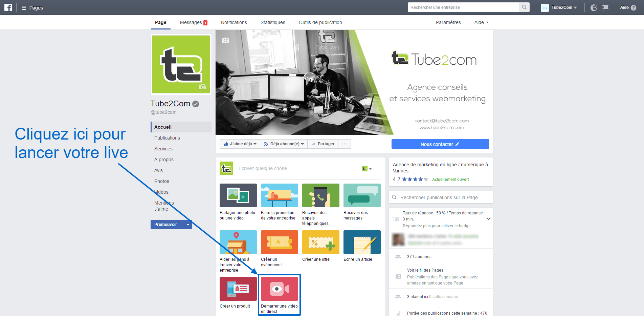Image resolution: width=644 pixels, height=316 pixels.
Task: Click the Facebook logo icon
Action: point(8,7)
